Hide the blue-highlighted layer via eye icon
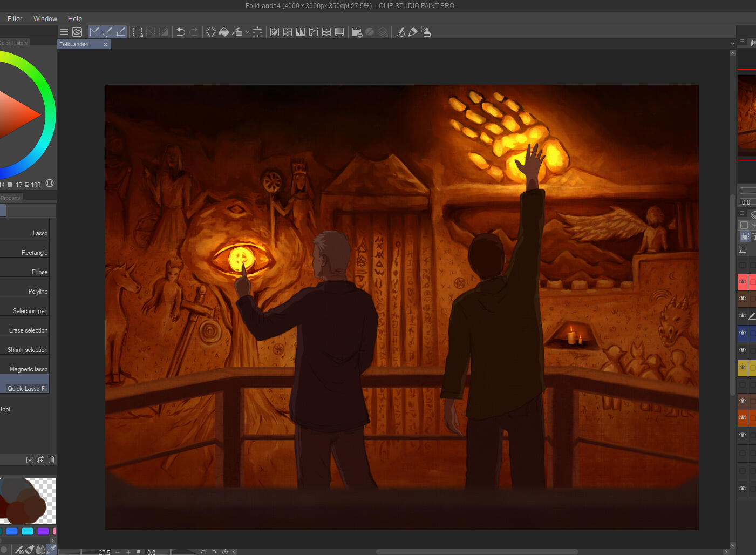 (743, 333)
